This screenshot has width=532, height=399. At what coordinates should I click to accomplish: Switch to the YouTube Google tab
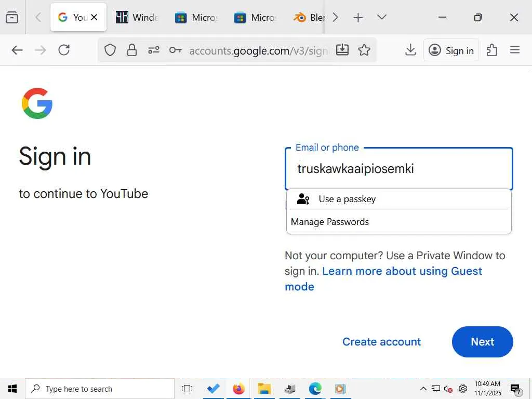coord(78,17)
